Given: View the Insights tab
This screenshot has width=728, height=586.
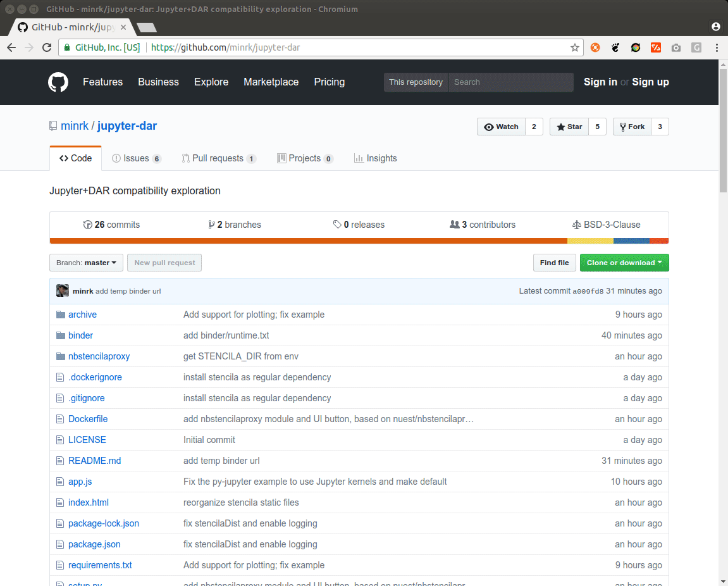Looking at the screenshot, I should [375, 158].
